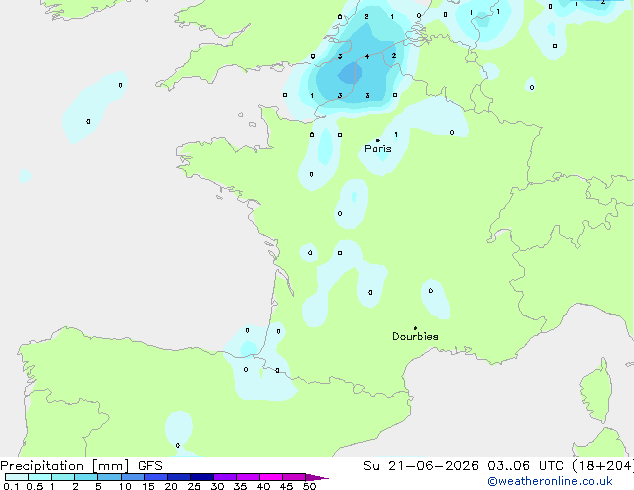Click the legend scale label '50'

309,486
